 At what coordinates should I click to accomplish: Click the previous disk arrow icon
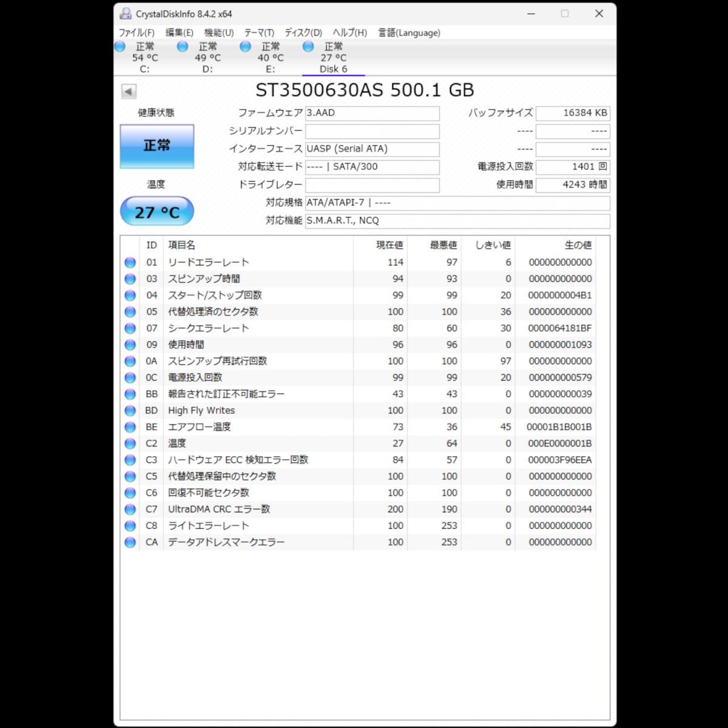click(x=129, y=91)
